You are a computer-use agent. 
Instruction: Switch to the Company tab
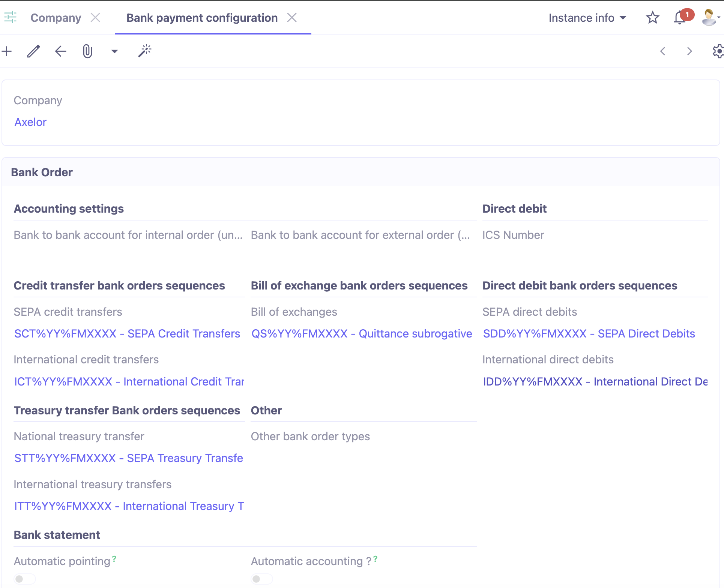pyautogui.click(x=56, y=18)
